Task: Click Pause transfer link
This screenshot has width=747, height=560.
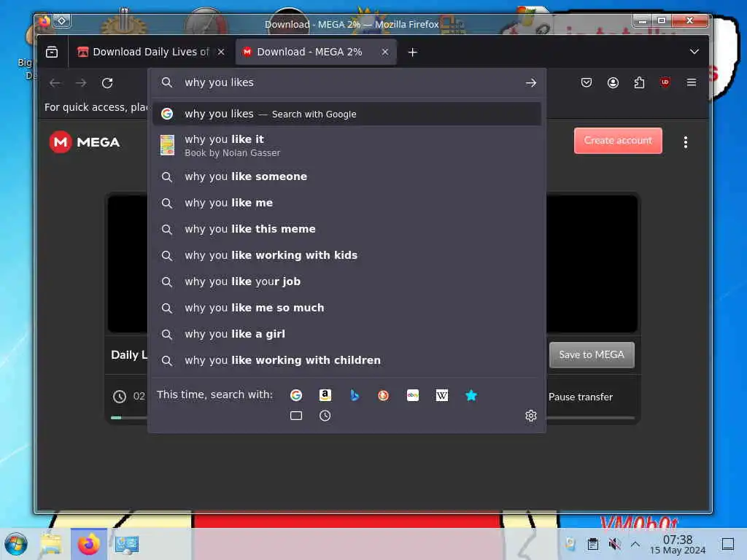Action: pos(580,397)
